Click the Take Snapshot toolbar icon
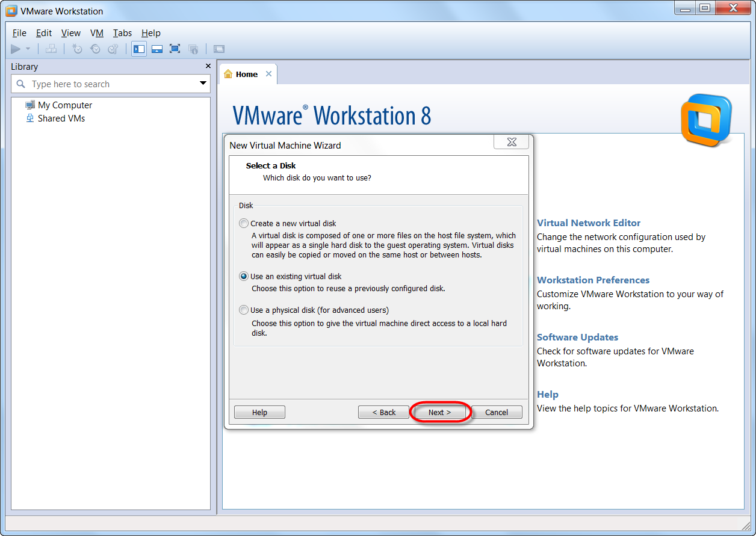Screen dimensions: 756x536 click(x=77, y=49)
